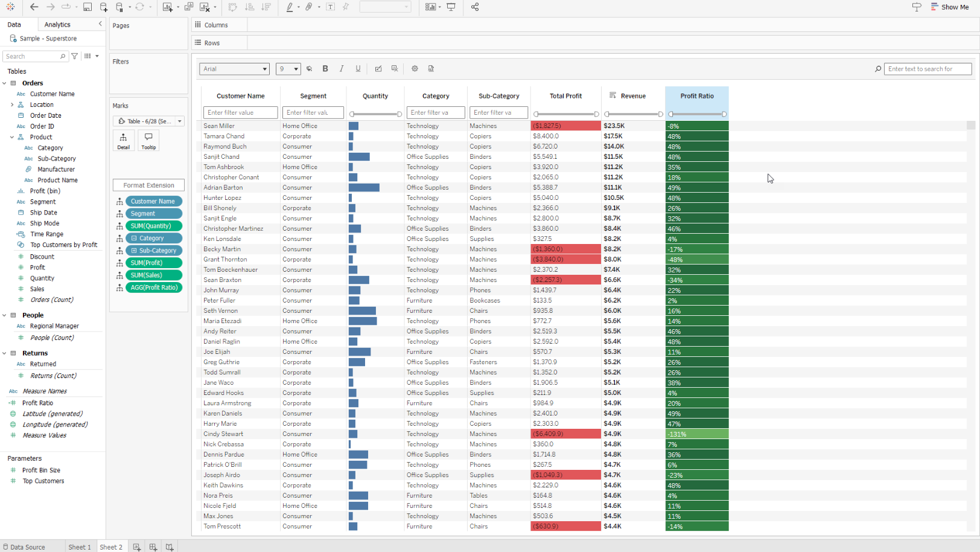Click the share workbook icon
The image size is (980, 552).
(x=475, y=7)
